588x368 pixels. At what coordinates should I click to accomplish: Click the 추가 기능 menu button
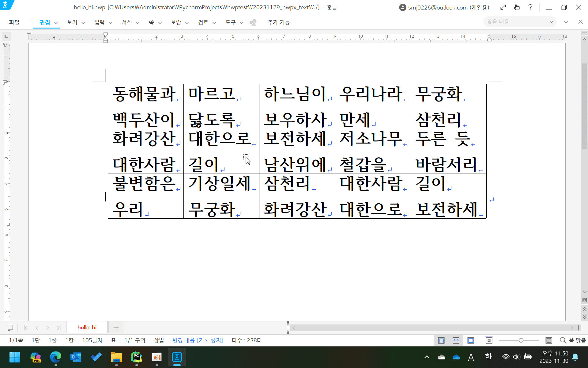point(278,22)
